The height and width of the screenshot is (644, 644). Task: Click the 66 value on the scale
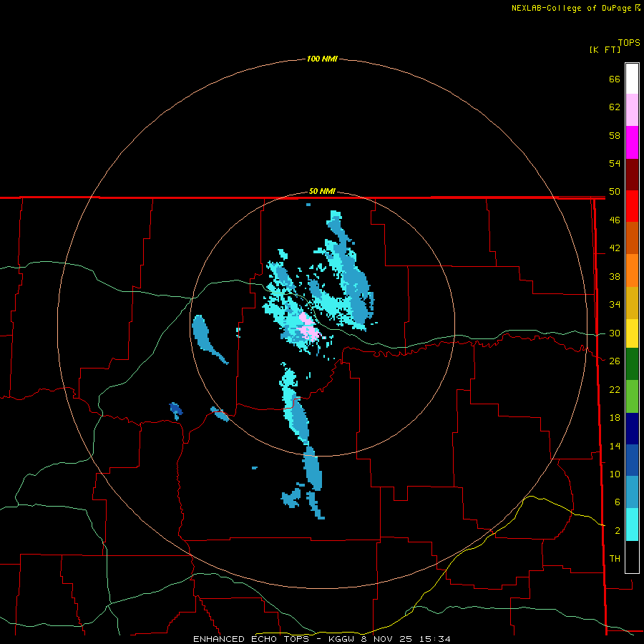[615, 79]
